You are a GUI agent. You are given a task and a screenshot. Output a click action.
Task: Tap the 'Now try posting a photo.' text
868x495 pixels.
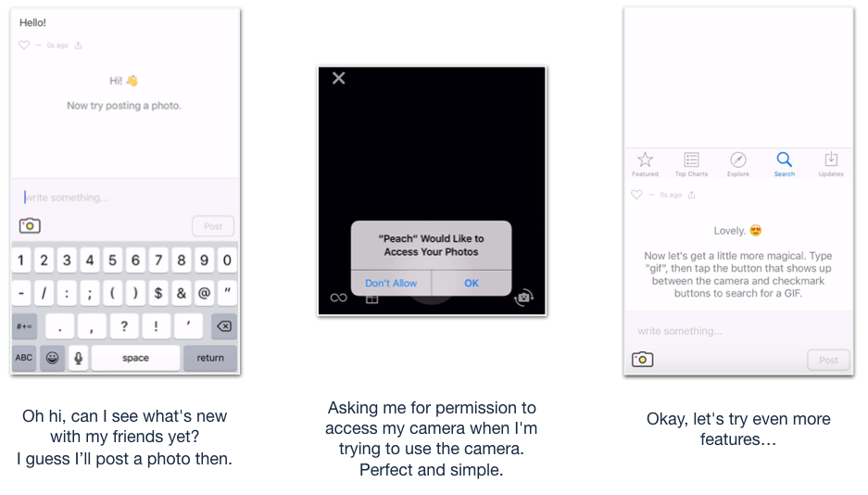coord(124,105)
